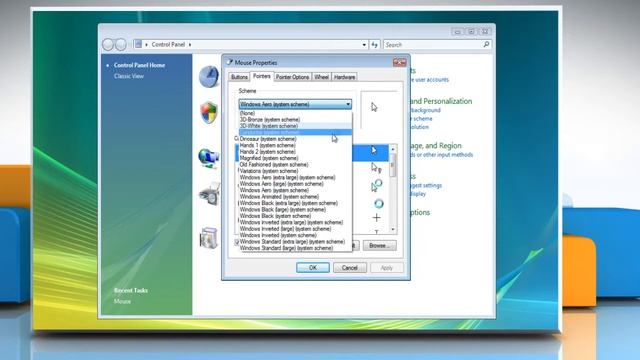Open the Security shield icon
The height and width of the screenshot is (360, 640).
tap(209, 112)
